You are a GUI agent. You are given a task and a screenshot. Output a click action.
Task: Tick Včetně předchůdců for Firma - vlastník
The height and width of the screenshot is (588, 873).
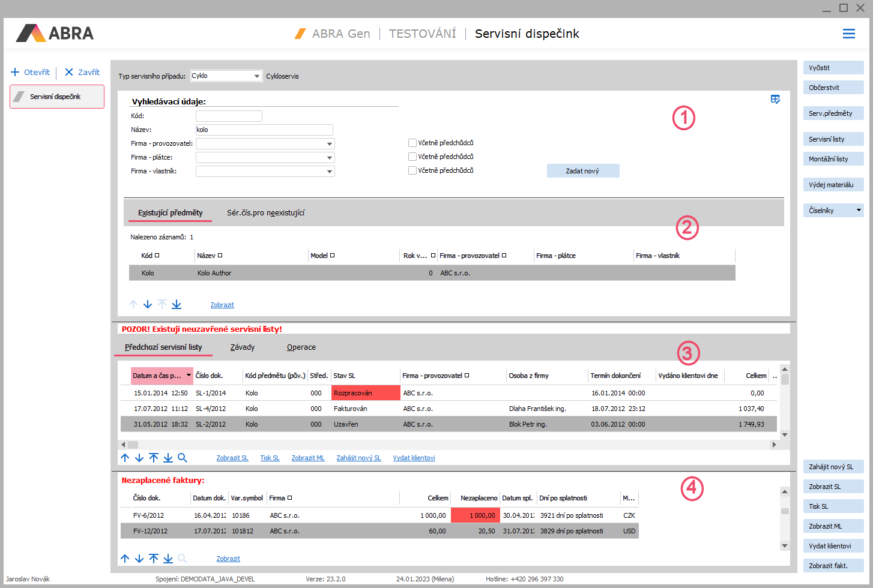(412, 170)
